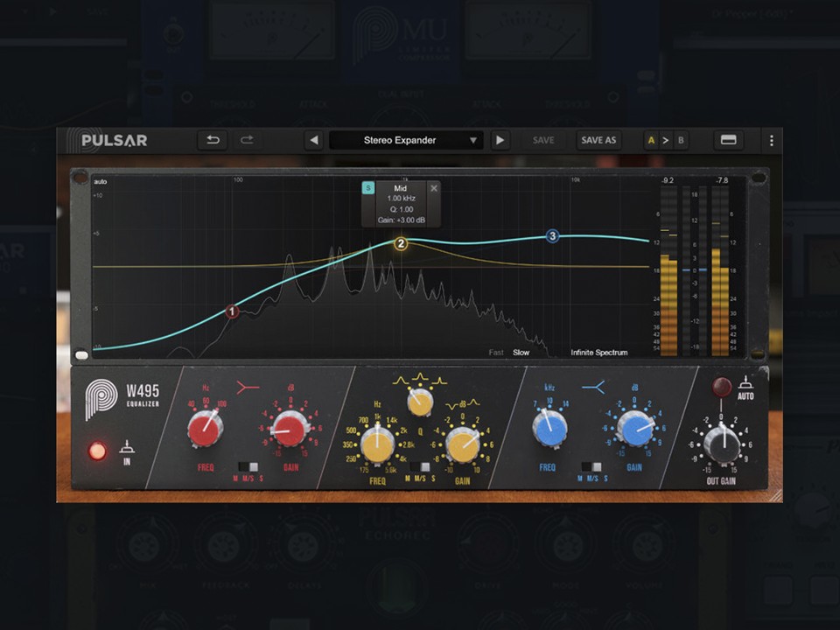The height and width of the screenshot is (630, 840).
Task: Open the three-dot overflow menu
Action: [x=772, y=140]
